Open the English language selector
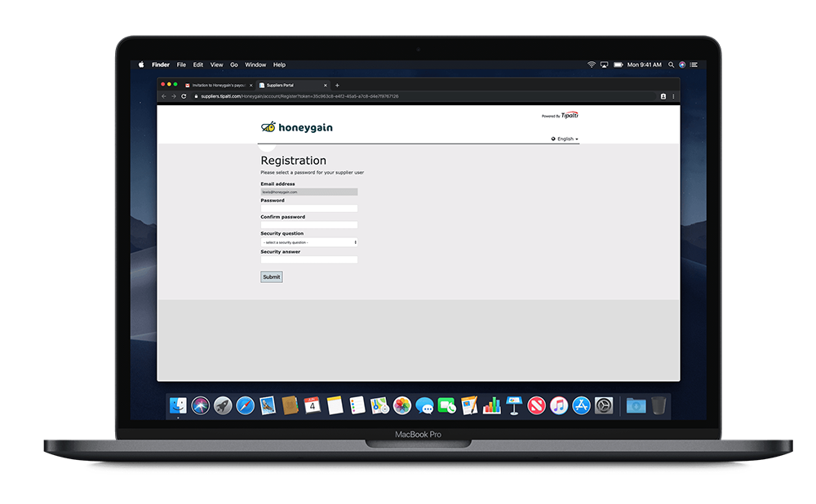Viewport: 816px width, 504px height. (565, 139)
